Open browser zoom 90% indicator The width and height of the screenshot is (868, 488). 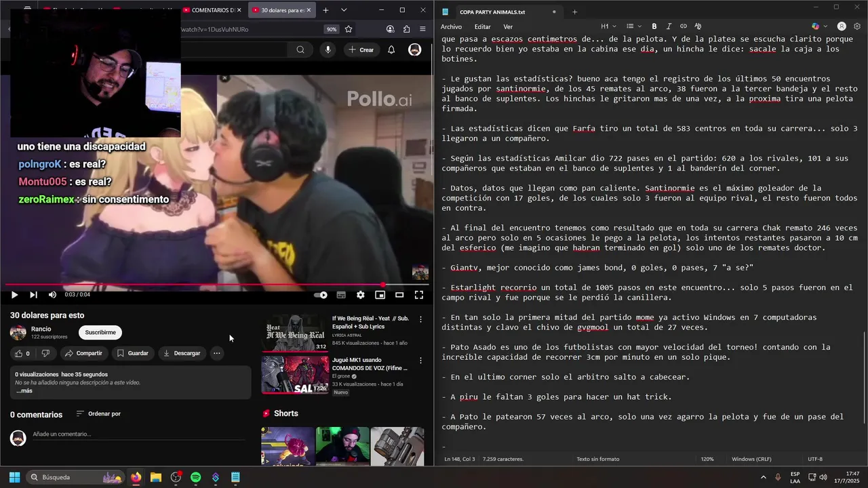click(332, 29)
